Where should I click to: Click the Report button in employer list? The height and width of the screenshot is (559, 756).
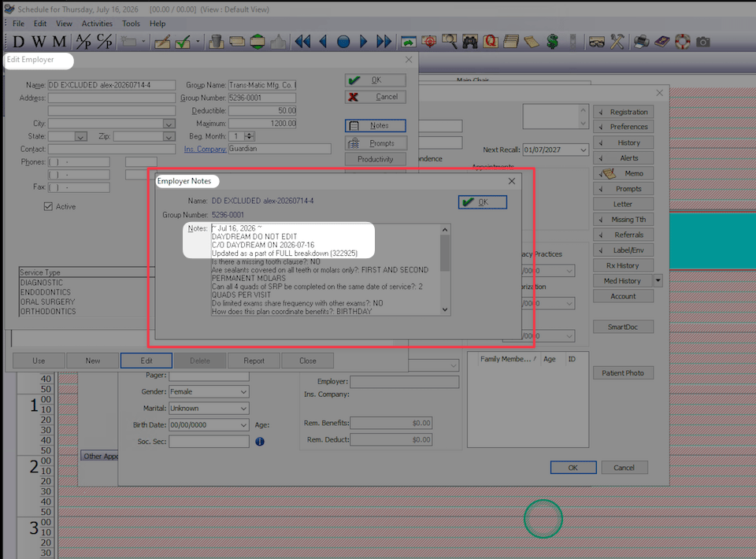click(x=254, y=361)
